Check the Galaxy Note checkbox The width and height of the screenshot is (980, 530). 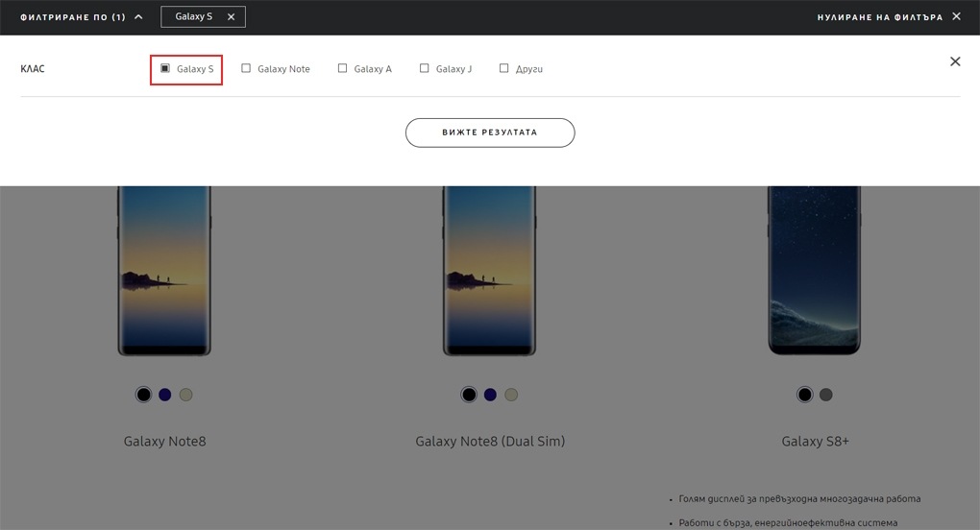click(246, 69)
